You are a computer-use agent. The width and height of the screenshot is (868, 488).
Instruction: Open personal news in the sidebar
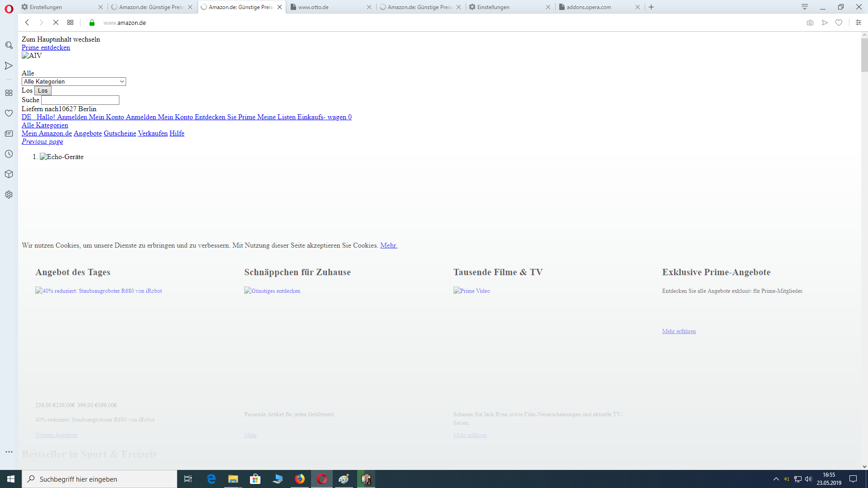point(9,133)
